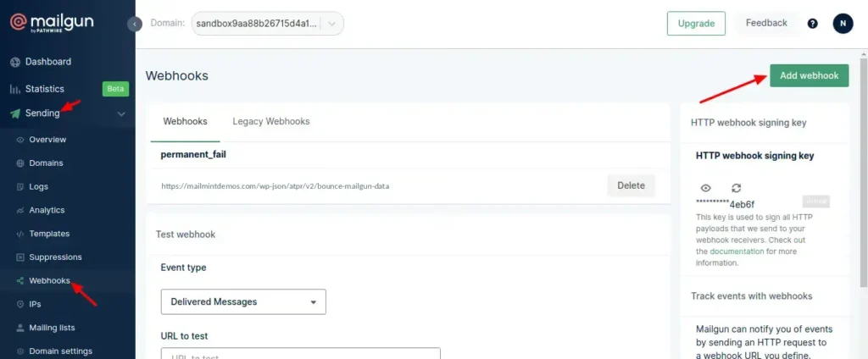The height and width of the screenshot is (359, 868).
Task: Click the Sending paper plane icon
Action: [x=15, y=113]
